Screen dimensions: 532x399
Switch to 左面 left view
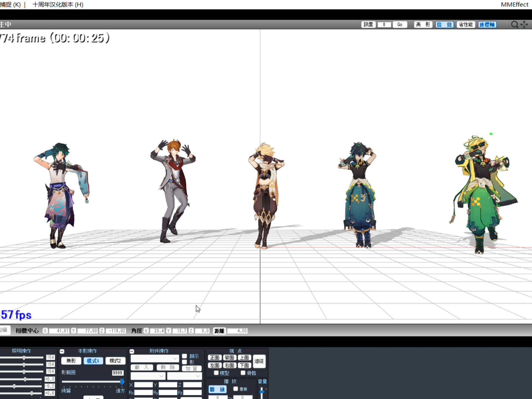click(x=215, y=365)
